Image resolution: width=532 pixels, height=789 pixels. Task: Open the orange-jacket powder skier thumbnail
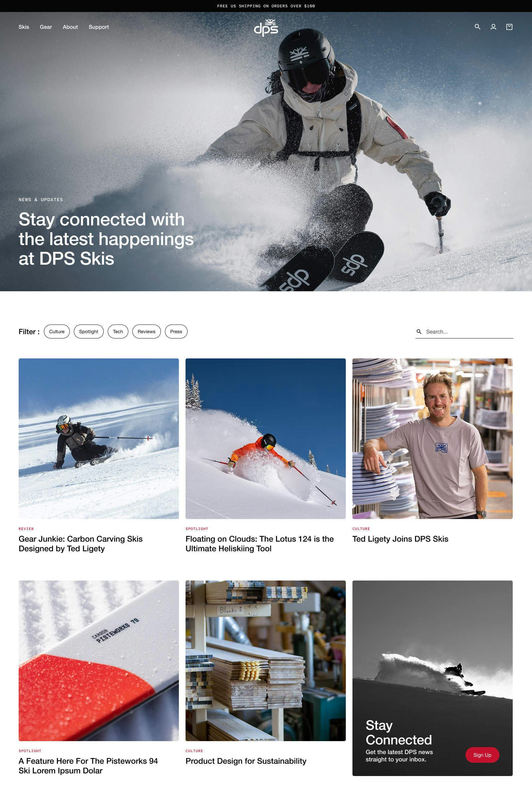265,438
